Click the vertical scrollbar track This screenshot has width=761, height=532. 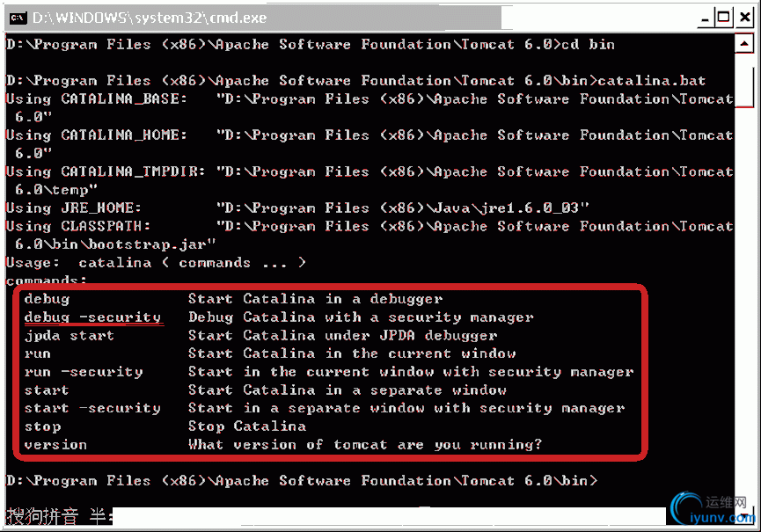click(x=743, y=301)
